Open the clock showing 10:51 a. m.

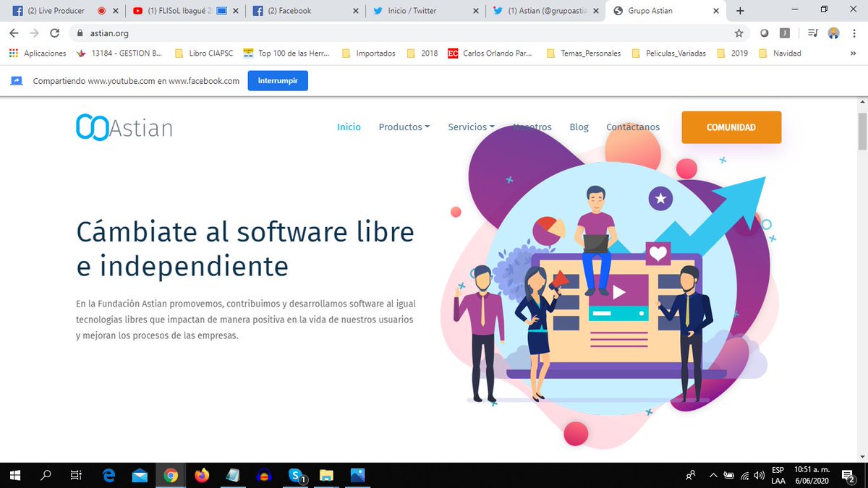tap(812, 475)
